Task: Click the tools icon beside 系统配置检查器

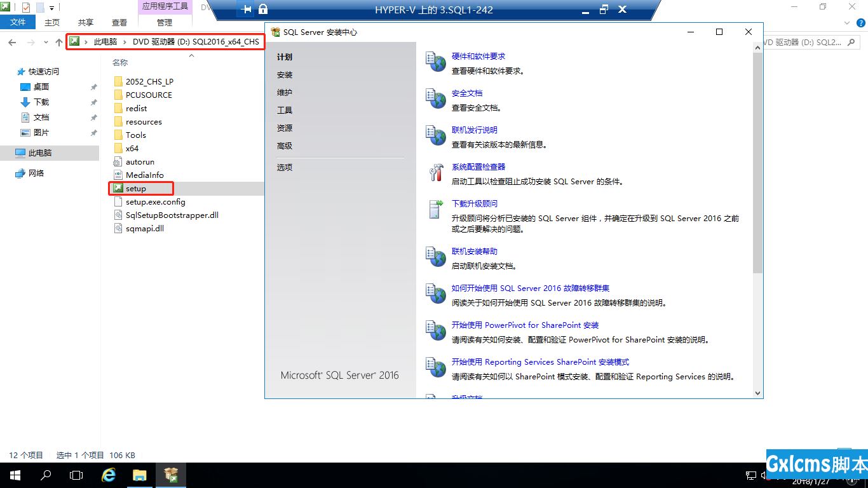Action: click(437, 172)
